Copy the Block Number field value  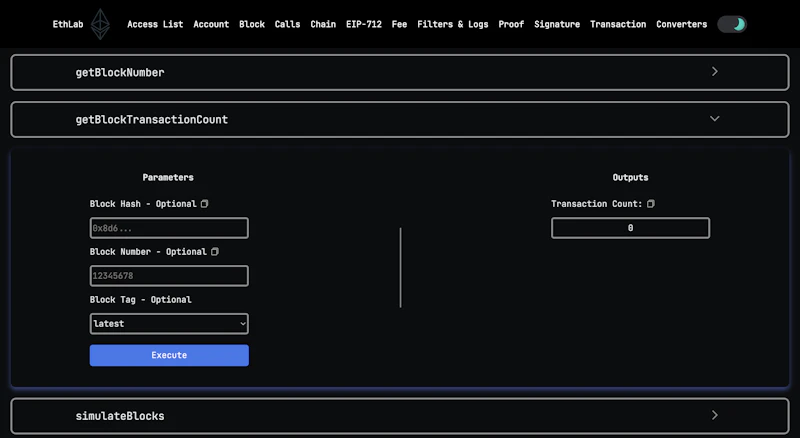pyautogui.click(x=215, y=252)
